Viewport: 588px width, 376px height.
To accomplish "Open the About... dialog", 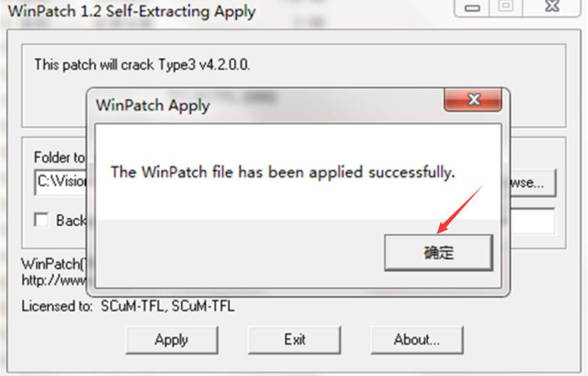I will pyautogui.click(x=417, y=340).
